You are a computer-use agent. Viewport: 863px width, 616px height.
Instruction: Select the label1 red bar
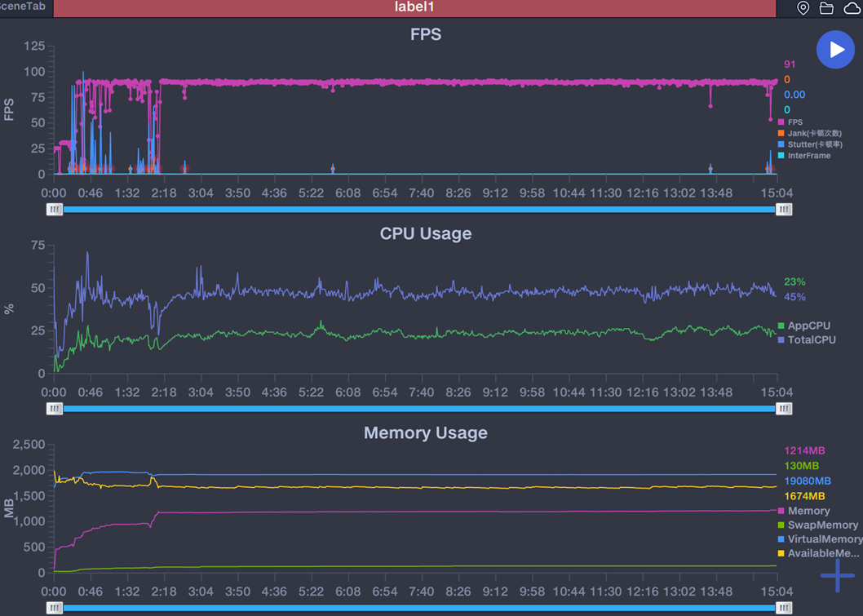pyautogui.click(x=414, y=7)
